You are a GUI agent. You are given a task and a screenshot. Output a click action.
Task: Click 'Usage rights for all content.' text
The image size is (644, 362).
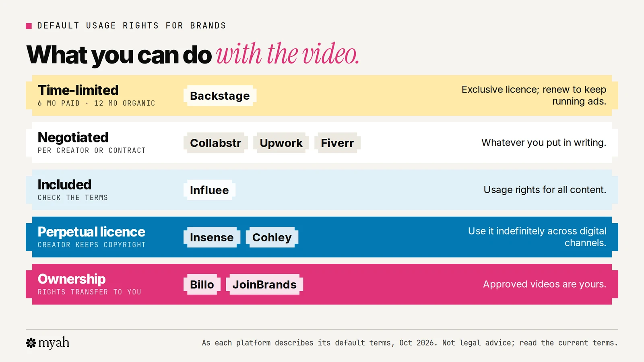pos(545,190)
